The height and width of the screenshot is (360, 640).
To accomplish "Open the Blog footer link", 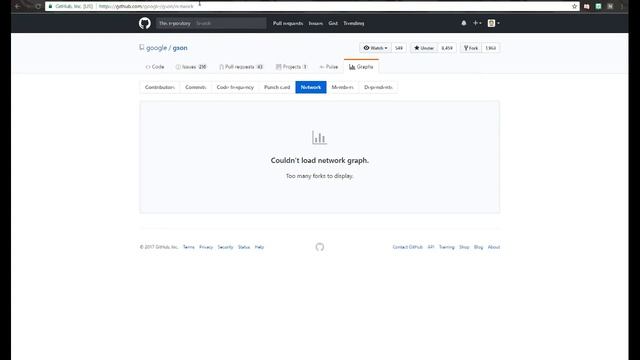I will point(478,247).
